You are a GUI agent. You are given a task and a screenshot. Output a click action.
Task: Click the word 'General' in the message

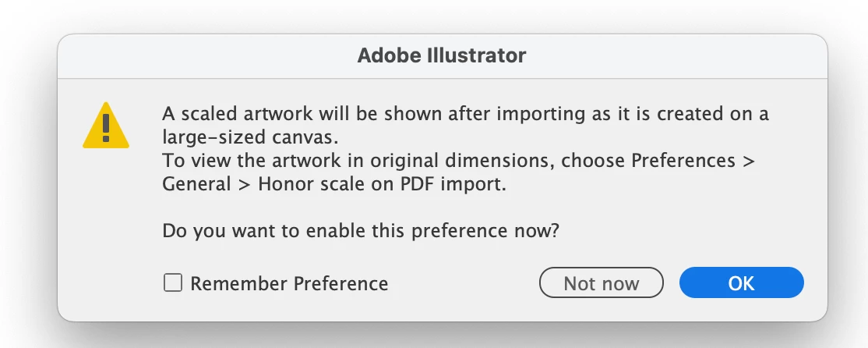pos(196,185)
